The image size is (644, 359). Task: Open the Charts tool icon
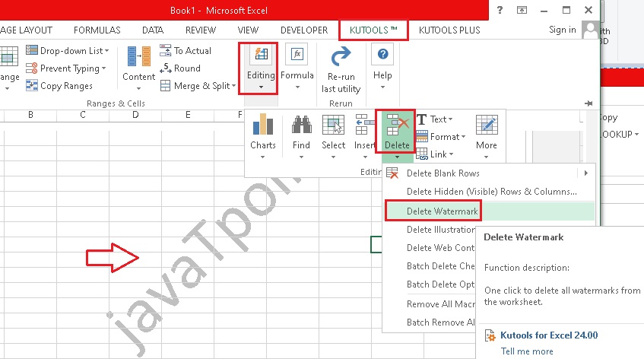[263, 125]
